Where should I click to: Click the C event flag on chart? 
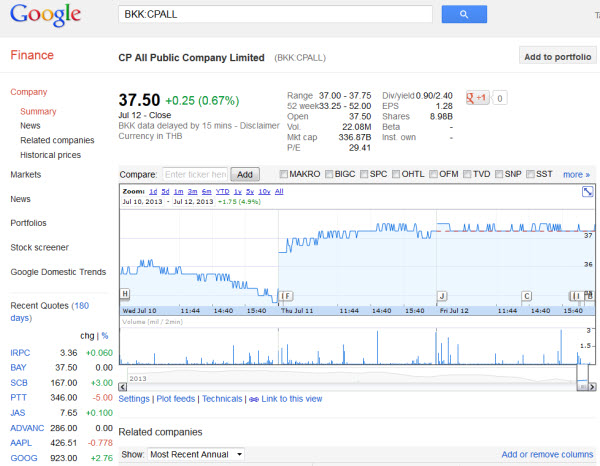[527, 296]
